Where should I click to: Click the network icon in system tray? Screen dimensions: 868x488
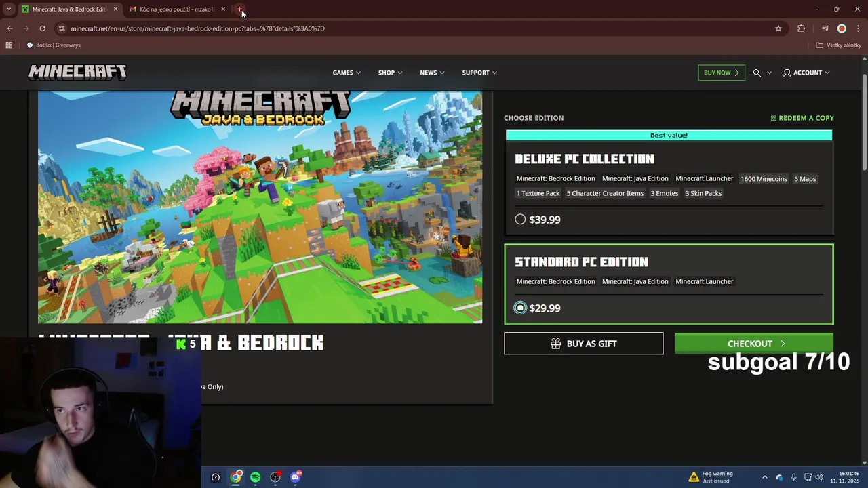808,477
